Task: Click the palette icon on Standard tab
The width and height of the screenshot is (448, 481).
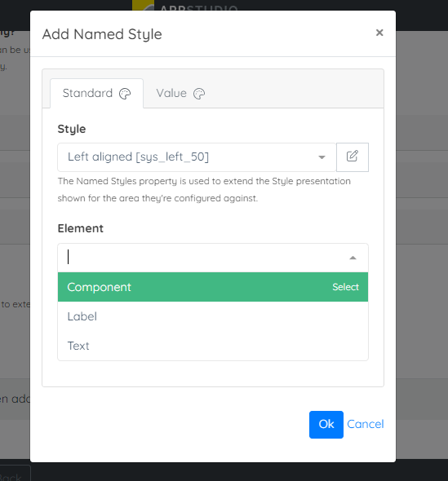Action: 125,94
